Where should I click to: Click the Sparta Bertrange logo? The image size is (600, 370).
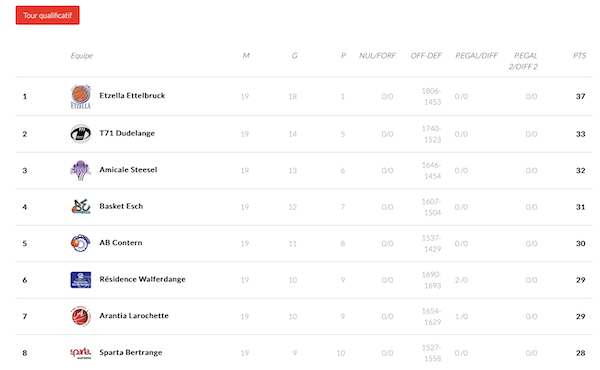tap(81, 353)
